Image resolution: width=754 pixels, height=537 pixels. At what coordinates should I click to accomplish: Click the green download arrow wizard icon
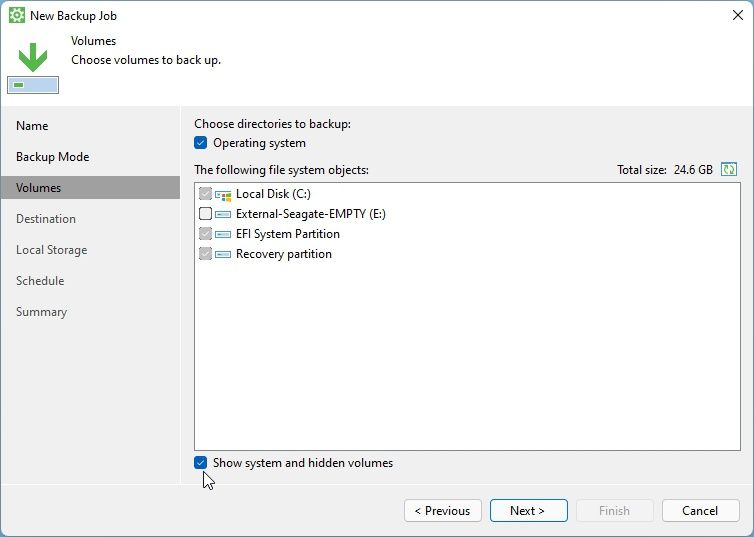click(x=33, y=68)
